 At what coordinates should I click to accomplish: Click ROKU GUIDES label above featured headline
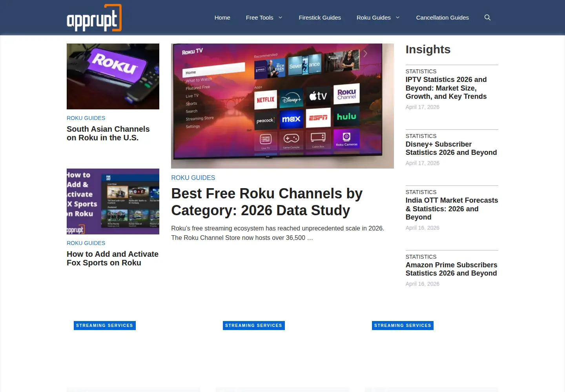point(193,178)
